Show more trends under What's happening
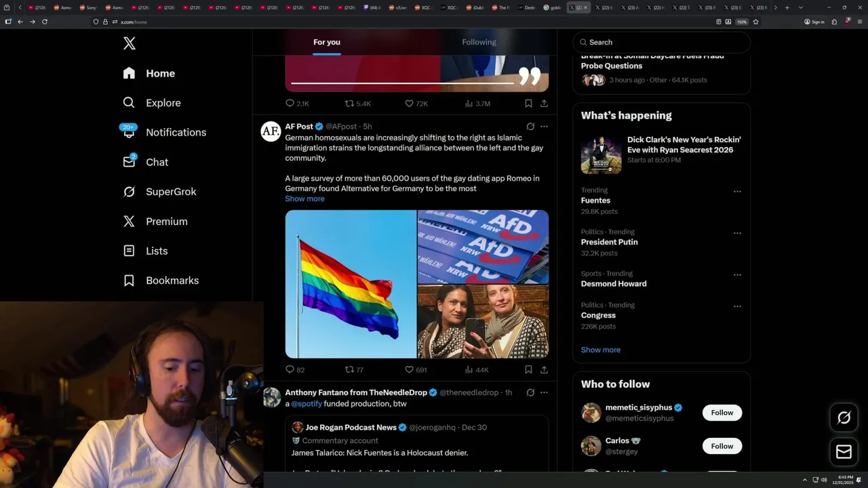This screenshot has width=868, height=488. [600, 350]
